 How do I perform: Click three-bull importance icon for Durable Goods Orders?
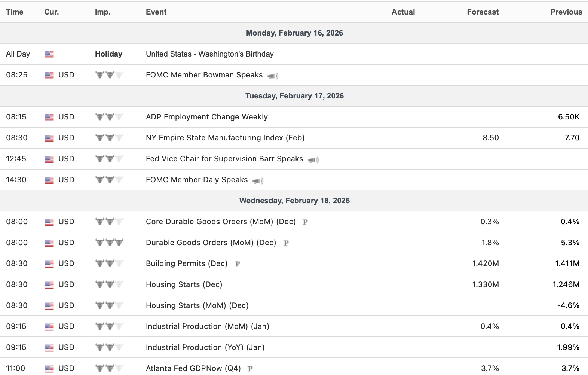tap(109, 243)
